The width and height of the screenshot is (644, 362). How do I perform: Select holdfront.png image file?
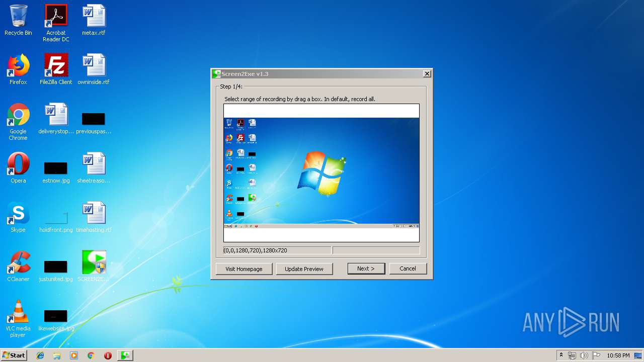(56, 221)
